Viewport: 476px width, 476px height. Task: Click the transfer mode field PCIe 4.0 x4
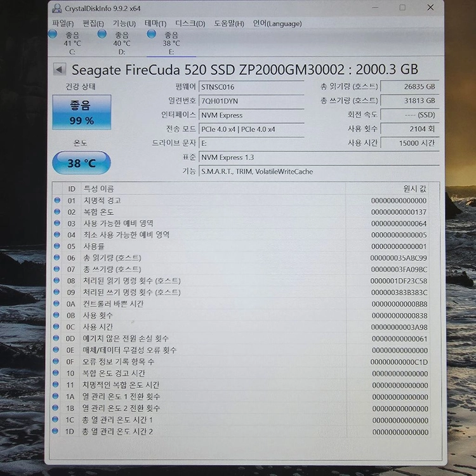(x=251, y=129)
